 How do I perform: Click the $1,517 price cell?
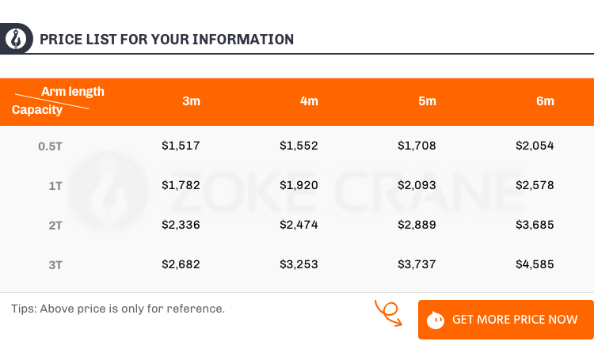[181, 146]
